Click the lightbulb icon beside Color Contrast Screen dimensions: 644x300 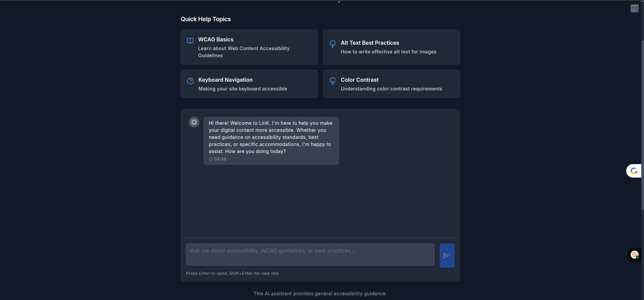pyautogui.click(x=332, y=81)
